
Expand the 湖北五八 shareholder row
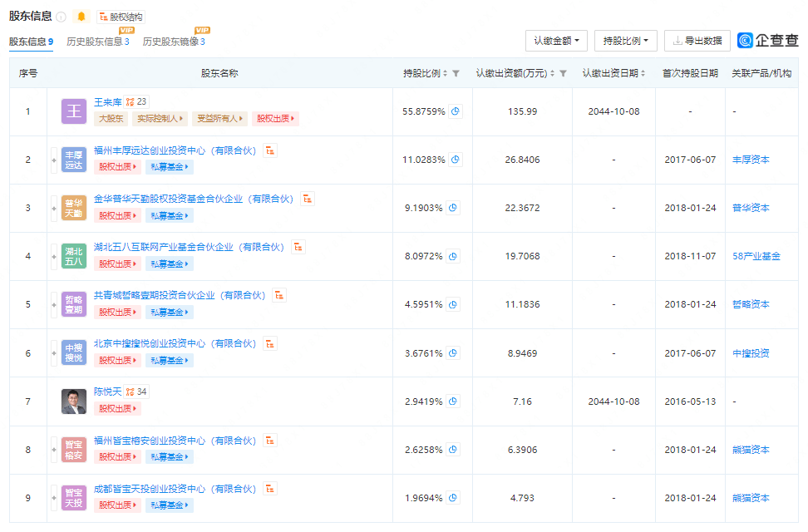tap(54, 256)
